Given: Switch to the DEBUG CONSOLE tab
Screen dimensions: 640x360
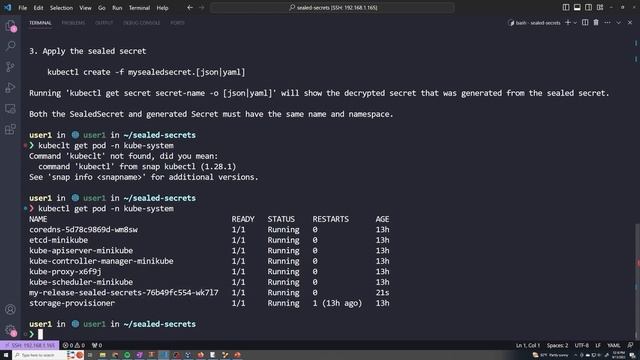Looking at the screenshot, I should [x=142, y=23].
